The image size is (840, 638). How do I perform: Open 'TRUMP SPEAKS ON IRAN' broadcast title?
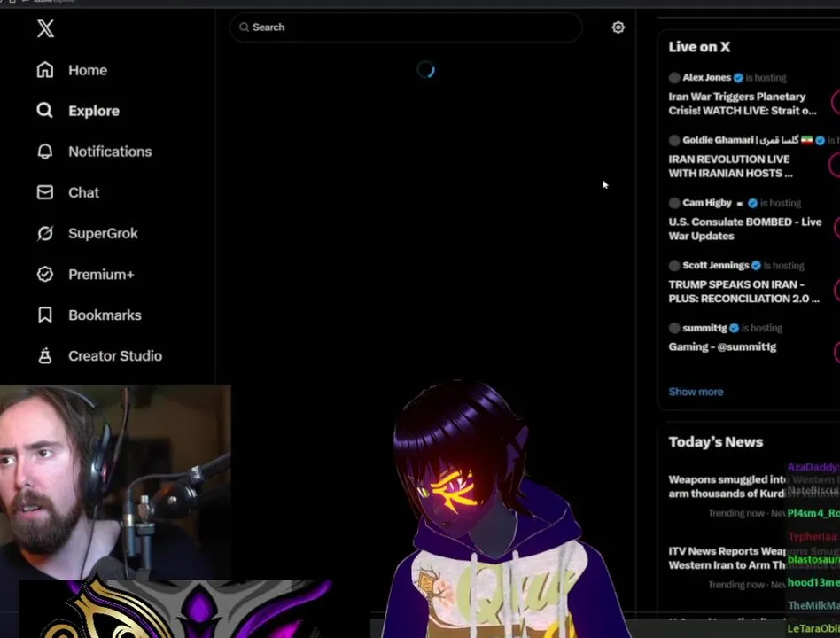click(744, 292)
